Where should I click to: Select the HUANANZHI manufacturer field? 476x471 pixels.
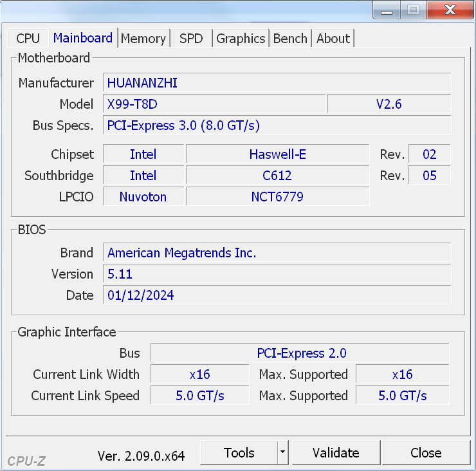(x=277, y=82)
